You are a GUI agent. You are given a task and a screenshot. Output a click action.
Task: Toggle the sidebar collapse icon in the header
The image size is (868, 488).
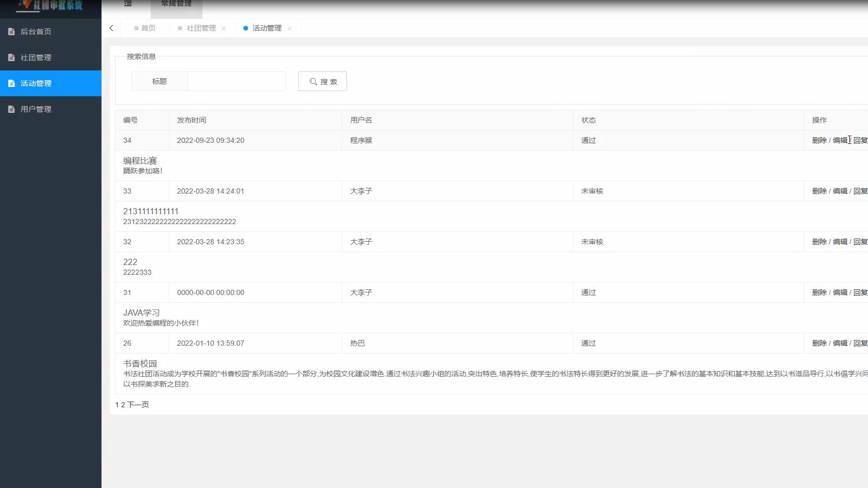[128, 4]
